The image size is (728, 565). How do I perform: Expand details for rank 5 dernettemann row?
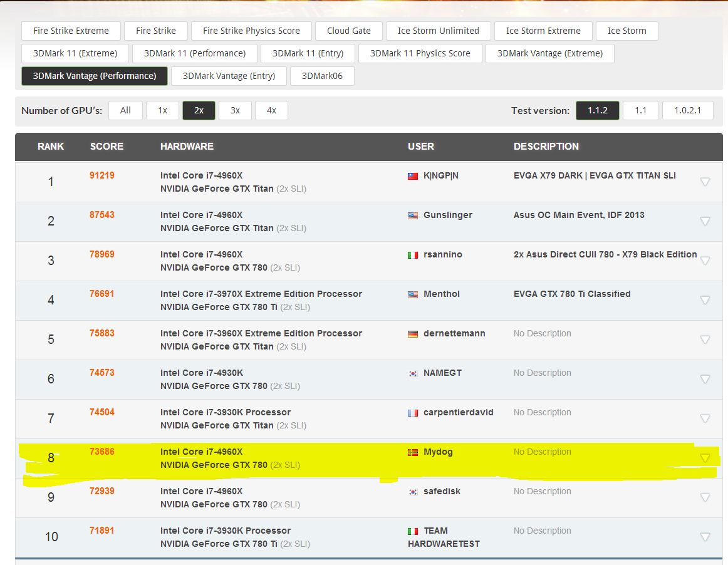coord(705,340)
